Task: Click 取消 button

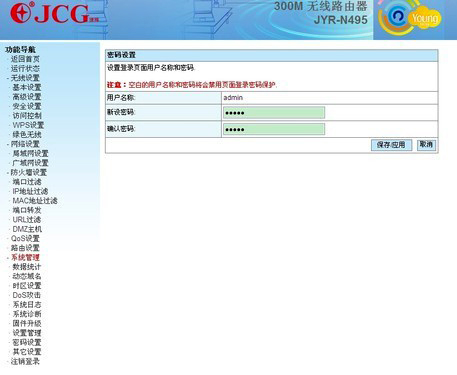Action: tap(426, 145)
